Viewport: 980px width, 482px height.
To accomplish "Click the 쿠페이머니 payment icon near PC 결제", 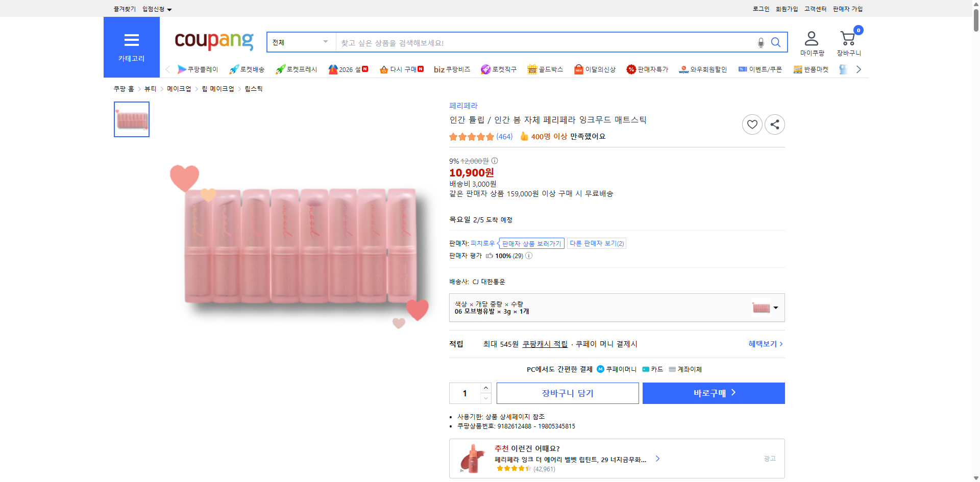I will 600,369.
